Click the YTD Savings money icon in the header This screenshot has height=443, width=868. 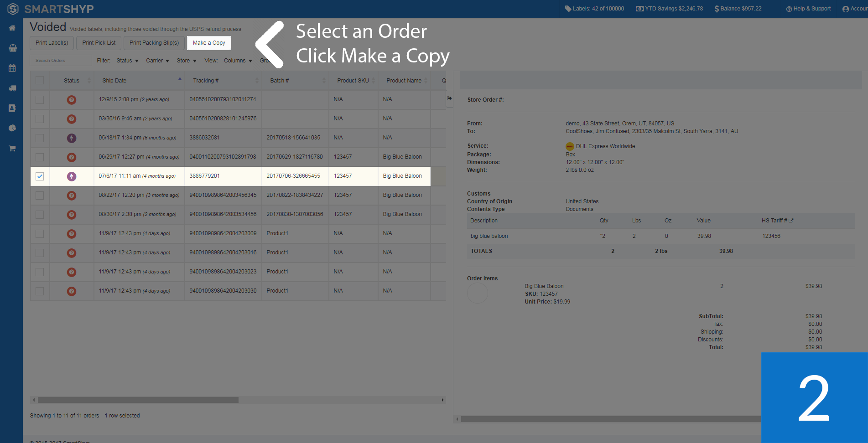639,9
